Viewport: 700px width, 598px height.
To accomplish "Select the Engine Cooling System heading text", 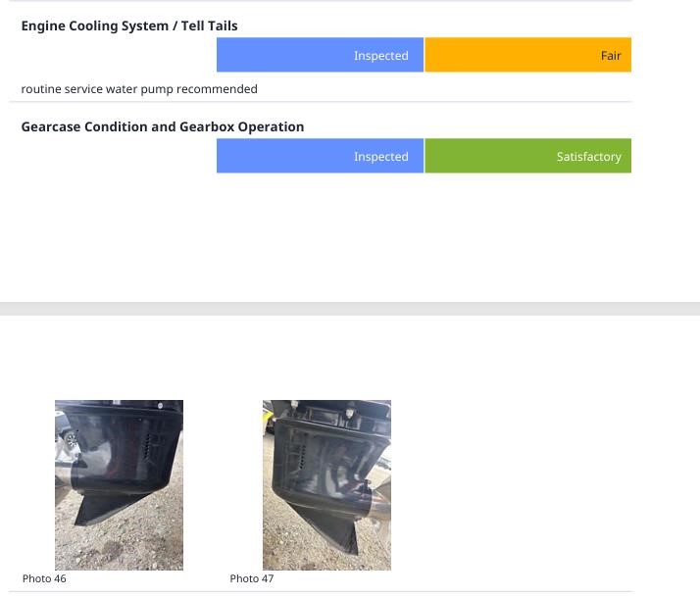I will (x=94, y=25).
